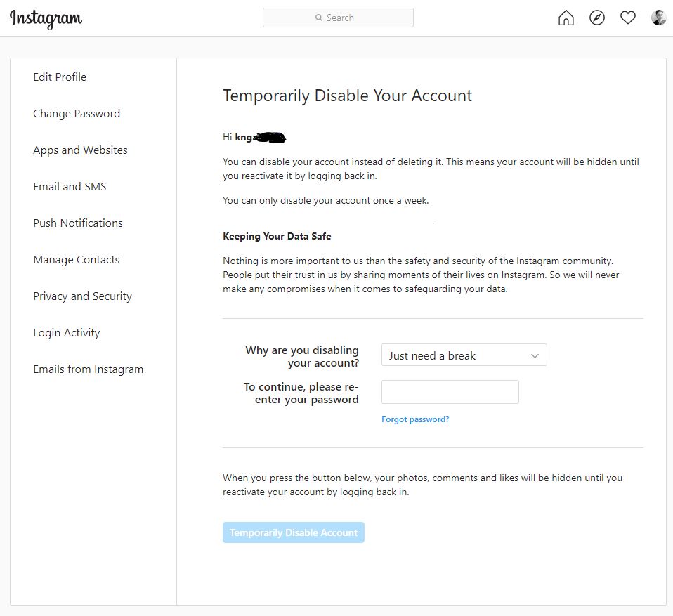Click 'You can only disable your account once a week.'
Screen dimensions: 673x616
326,200
